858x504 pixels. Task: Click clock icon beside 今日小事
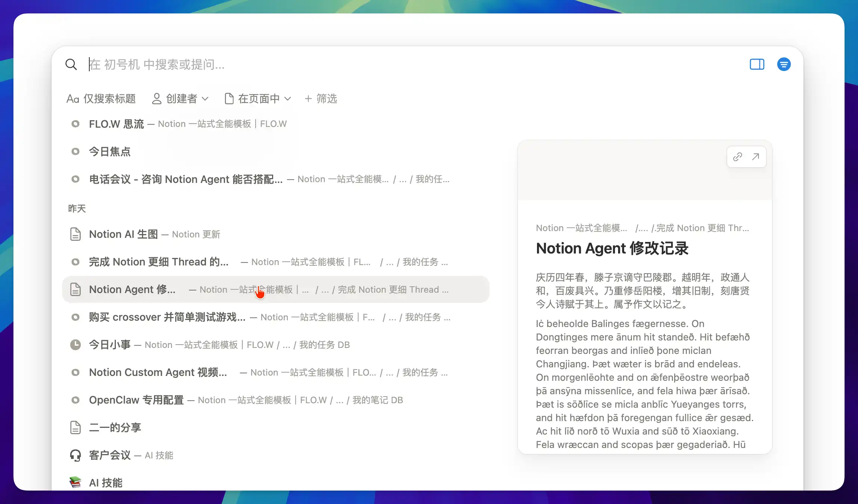75,345
